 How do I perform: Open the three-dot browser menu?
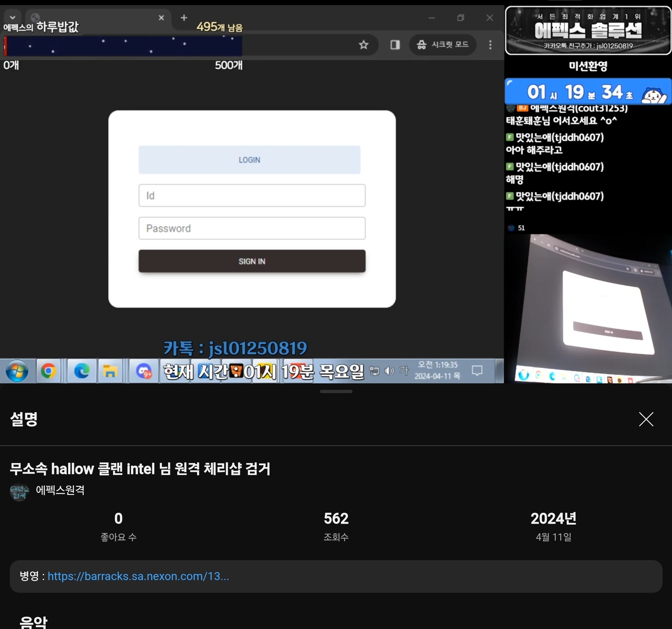pyautogui.click(x=490, y=45)
